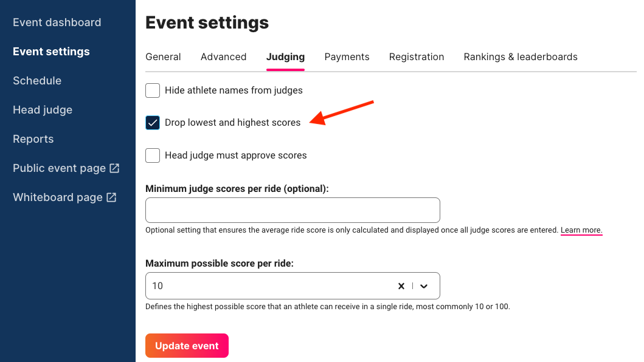Open Event dashboard in the sidebar
The width and height of the screenshot is (644, 362).
pos(57,22)
